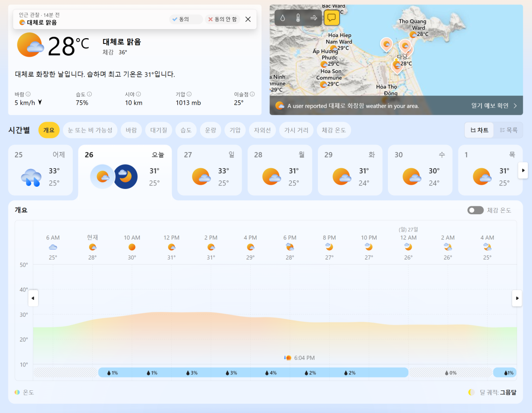532x413 pixels.
Task: Select the temperature thermometer map layer icon
Action: 298,18
